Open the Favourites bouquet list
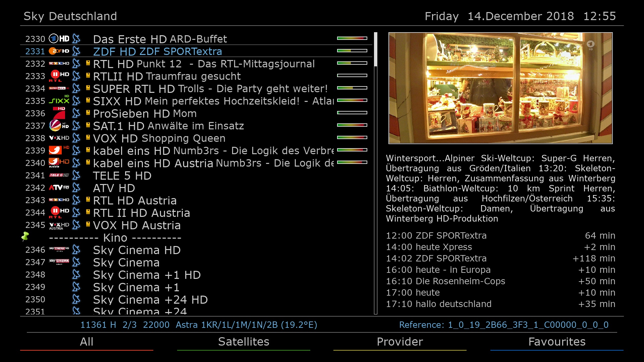This screenshot has height=362, width=644. pos(557,342)
